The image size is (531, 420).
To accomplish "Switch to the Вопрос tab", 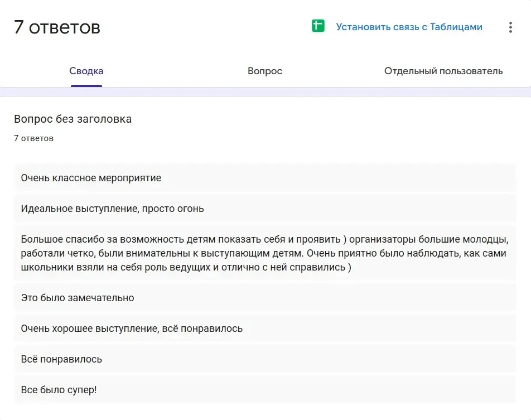I will 265,71.
